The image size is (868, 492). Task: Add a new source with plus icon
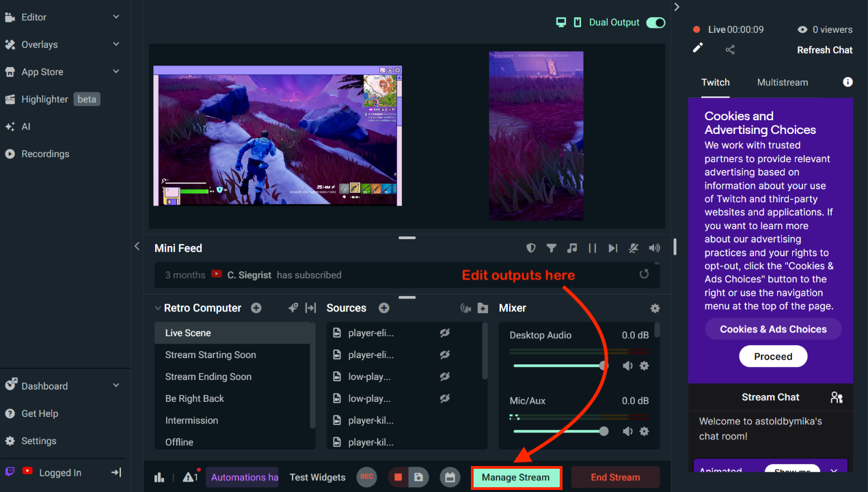[x=384, y=308]
